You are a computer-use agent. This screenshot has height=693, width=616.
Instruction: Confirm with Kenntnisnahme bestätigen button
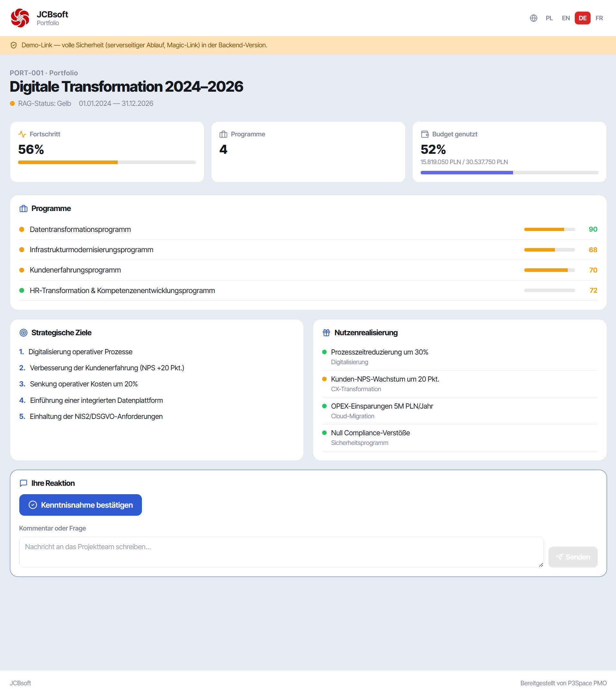(x=80, y=505)
